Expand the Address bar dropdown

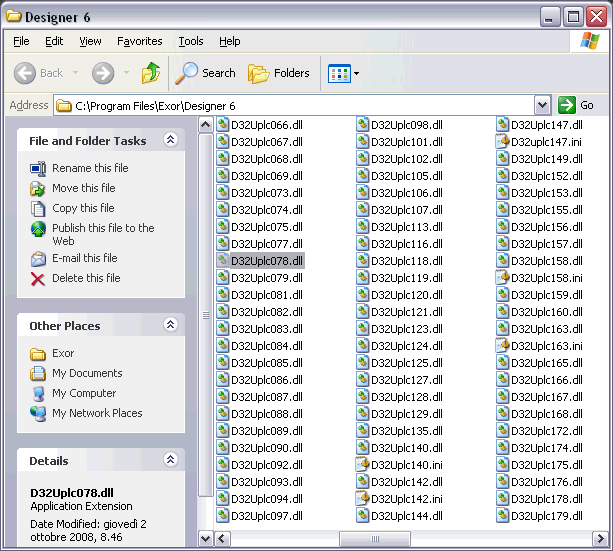(x=542, y=105)
